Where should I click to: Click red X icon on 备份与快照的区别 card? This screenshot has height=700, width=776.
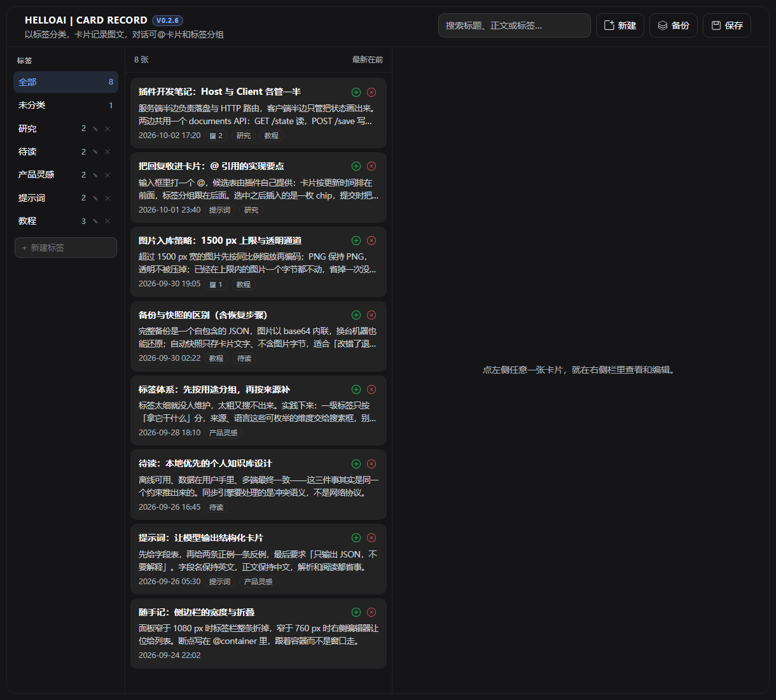(x=371, y=315)
